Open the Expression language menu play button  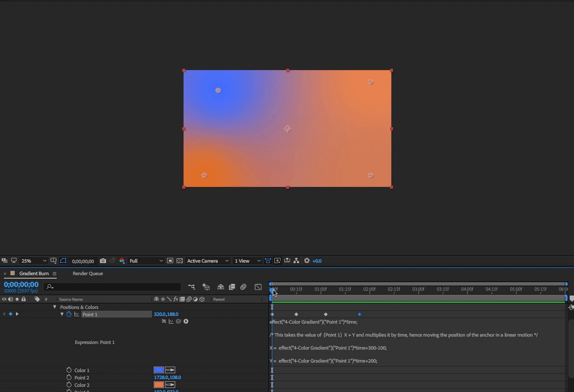pyautogui.click(x=186, y=321)
